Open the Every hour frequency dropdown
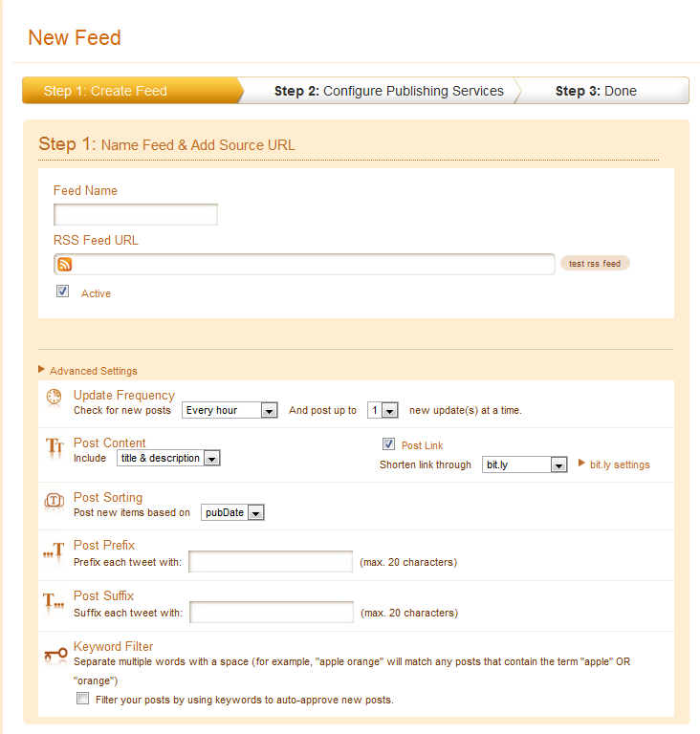700x734 pixels. (230, 410)
